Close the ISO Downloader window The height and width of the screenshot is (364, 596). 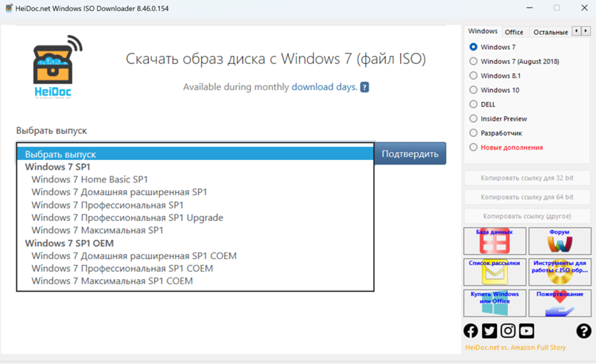585,8
